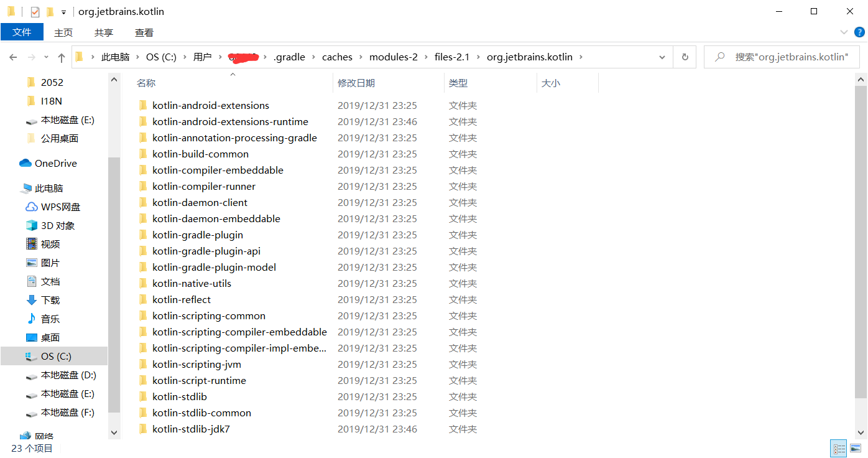Select the 2052 folder in navigation pane
This screenshot has height=458, width=868.
(x=52, y=82)
